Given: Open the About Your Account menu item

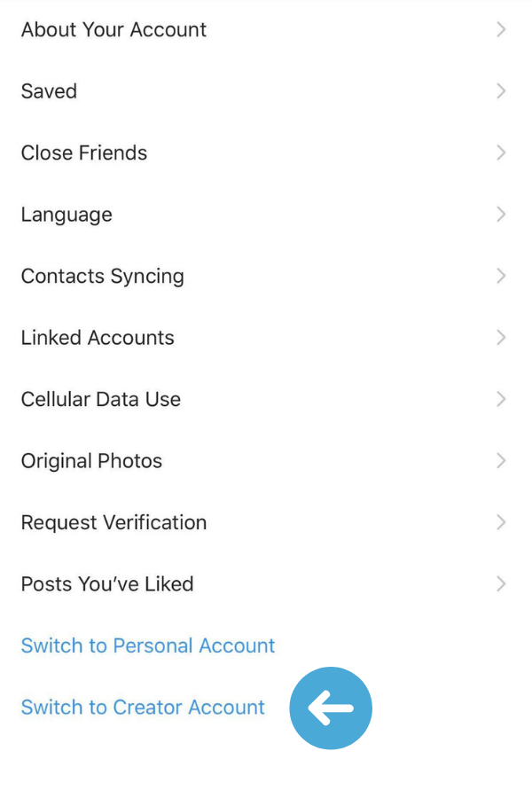Looking at the screenshot, I should (266, 29).
